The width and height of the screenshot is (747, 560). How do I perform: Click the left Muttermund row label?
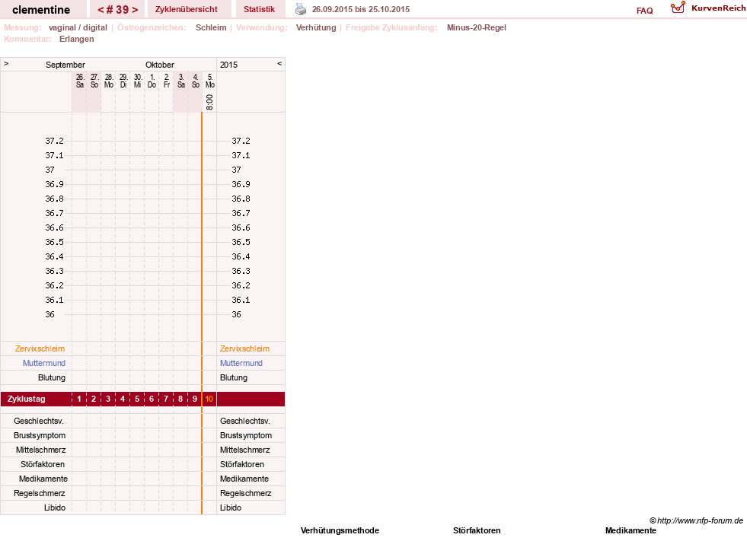44,363
